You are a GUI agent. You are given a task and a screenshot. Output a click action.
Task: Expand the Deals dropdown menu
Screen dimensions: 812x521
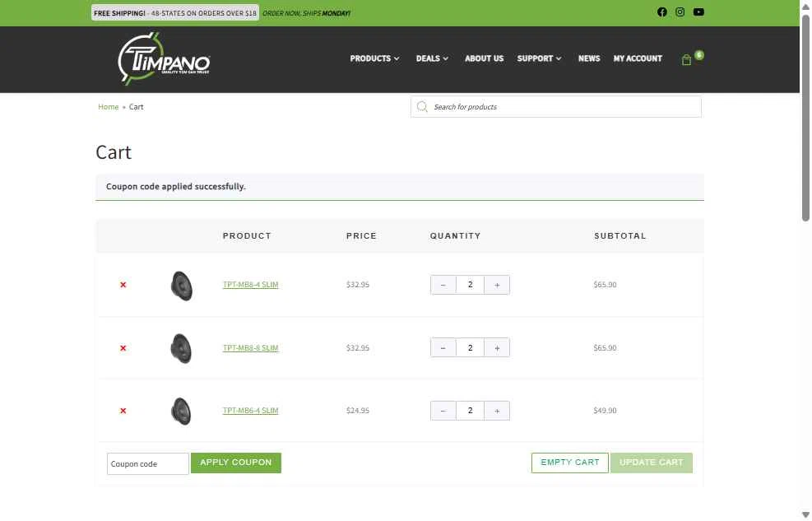[x=432, y=58]
